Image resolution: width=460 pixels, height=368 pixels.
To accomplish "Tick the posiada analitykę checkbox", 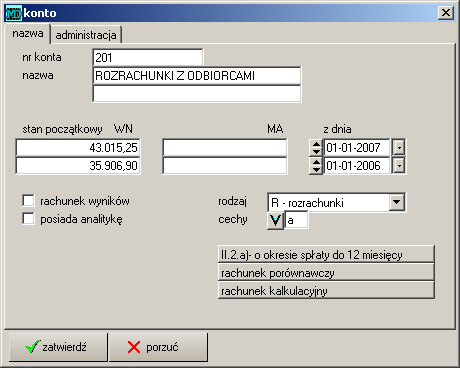I will [28, 219].
